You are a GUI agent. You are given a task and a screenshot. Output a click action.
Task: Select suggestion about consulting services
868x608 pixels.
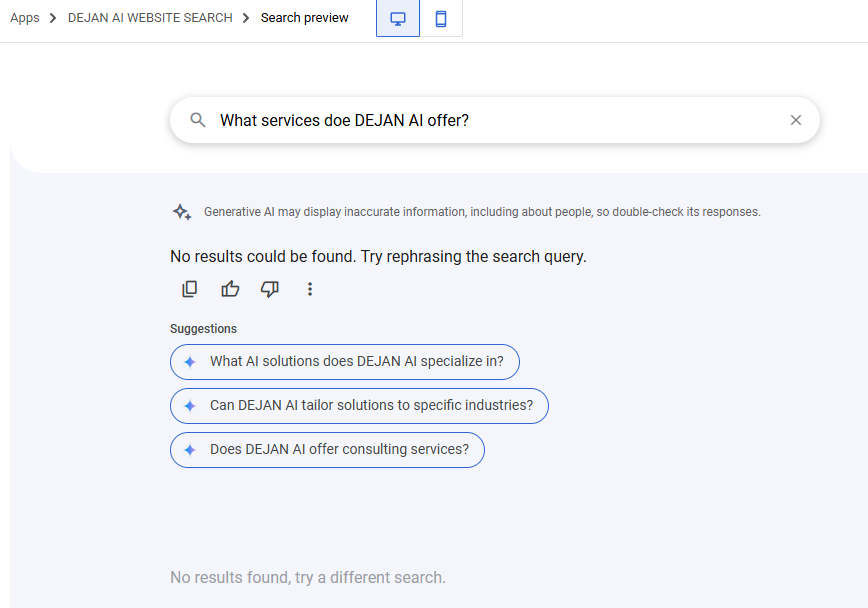coord(339,450)
